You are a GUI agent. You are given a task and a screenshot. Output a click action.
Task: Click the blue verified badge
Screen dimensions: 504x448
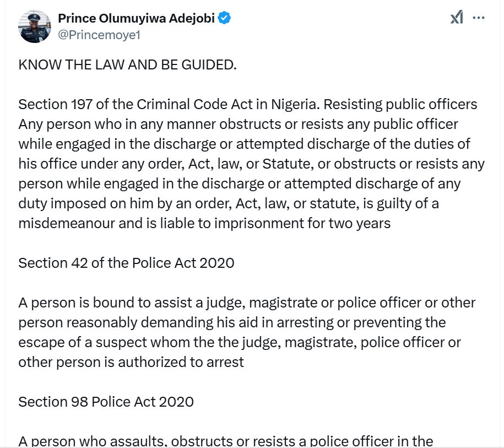click(224, 18)
